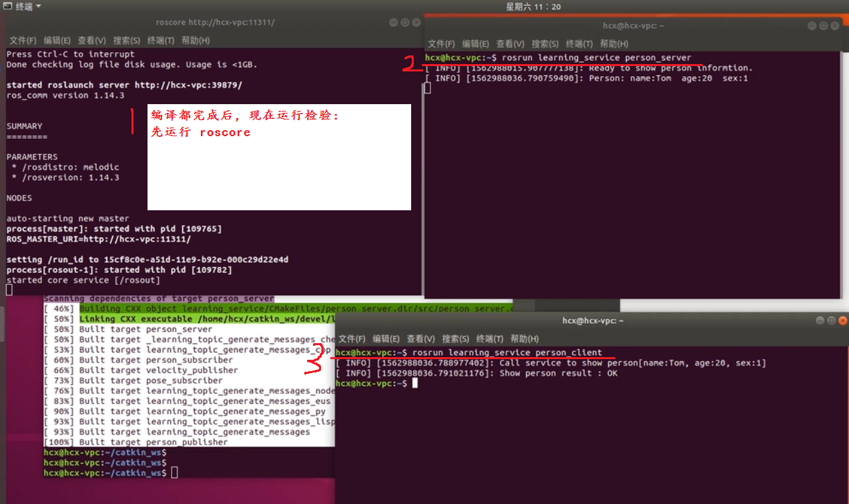Click 'Scanning dependencies of target person_server' line
The width and height of the screenshot is (849, 504).
(x=159, y=298)
